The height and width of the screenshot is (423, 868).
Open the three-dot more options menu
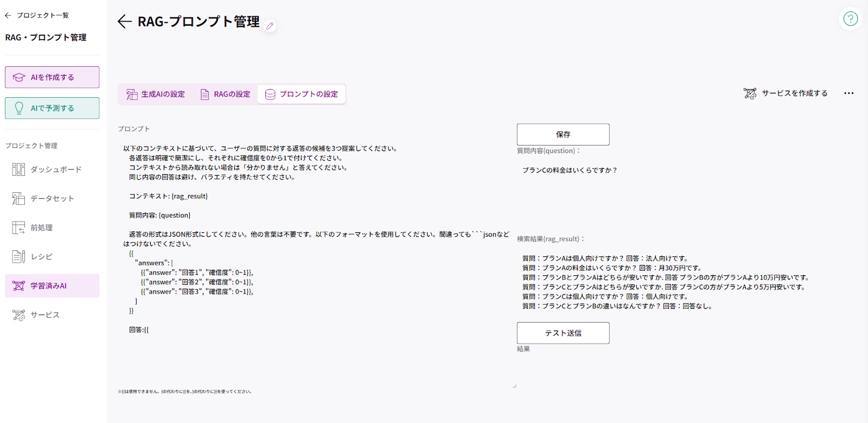[x=848, y=93]
